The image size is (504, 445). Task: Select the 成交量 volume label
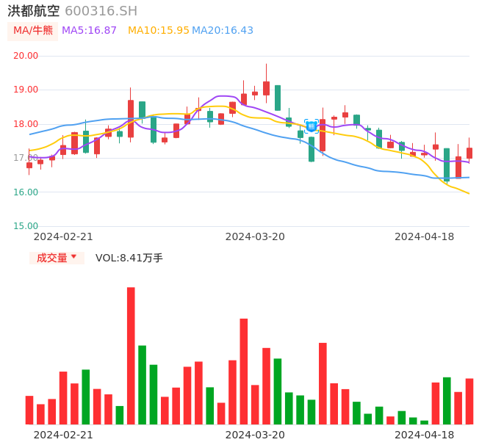click(51, 258)
